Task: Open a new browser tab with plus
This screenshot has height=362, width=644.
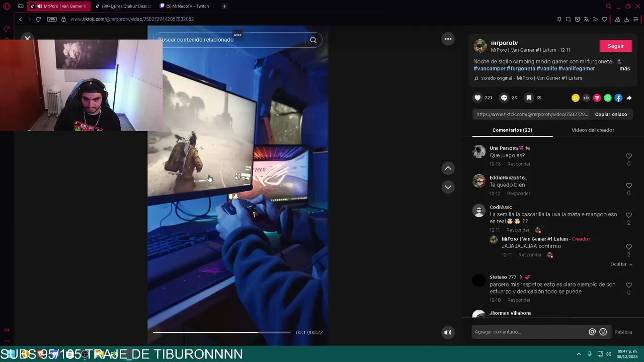Action: pyautogui.click(x=224, y=6)
